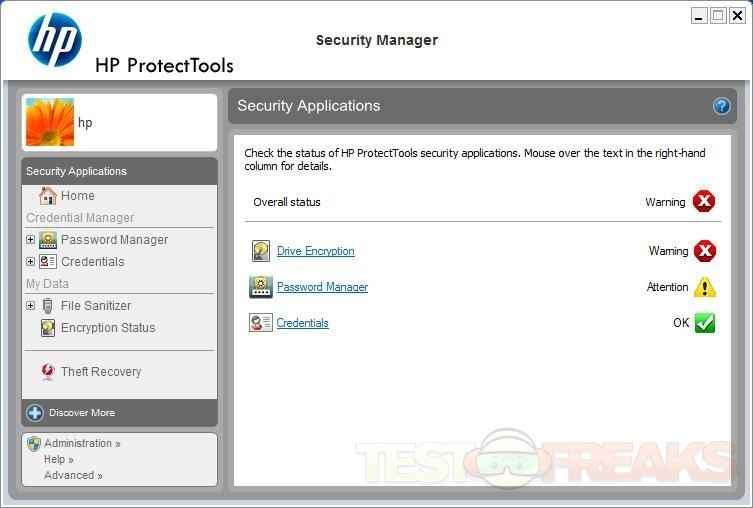
Task: Click the Drive Encryption icon in list
Action: 261,251
